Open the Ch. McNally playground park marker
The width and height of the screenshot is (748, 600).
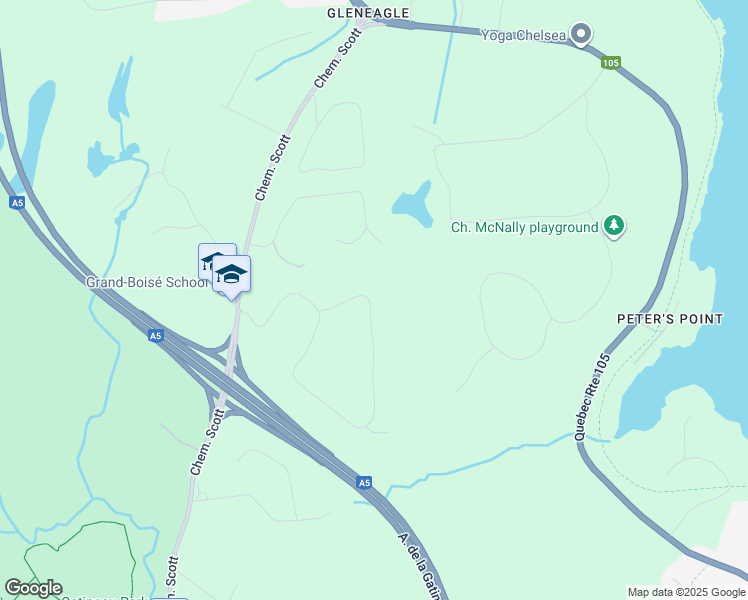pyautogui.click(x=614, y=226)
